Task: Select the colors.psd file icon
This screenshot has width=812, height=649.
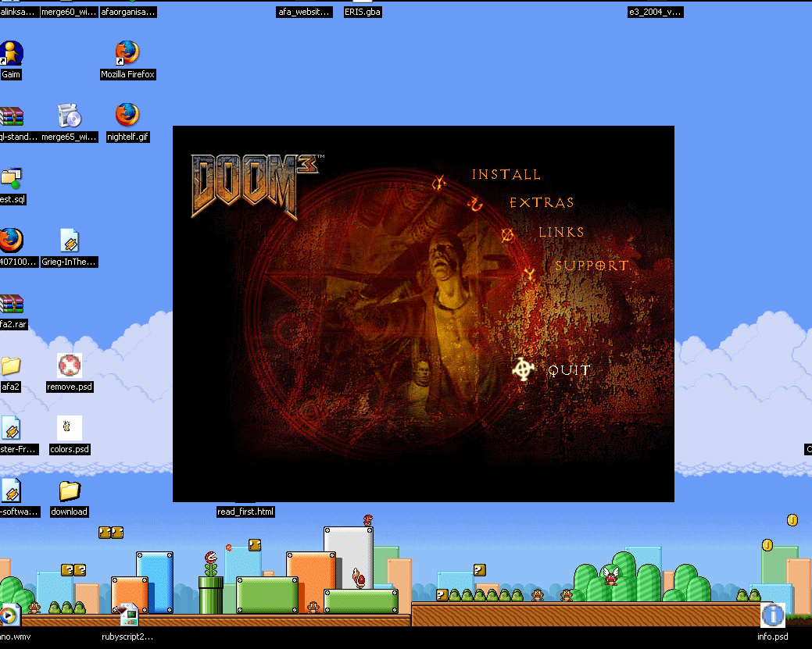Action: (70, 429)
